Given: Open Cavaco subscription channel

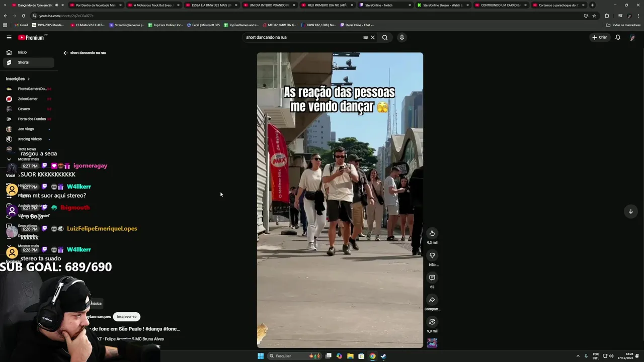Looking at the screenshot, I should (28, 109).
